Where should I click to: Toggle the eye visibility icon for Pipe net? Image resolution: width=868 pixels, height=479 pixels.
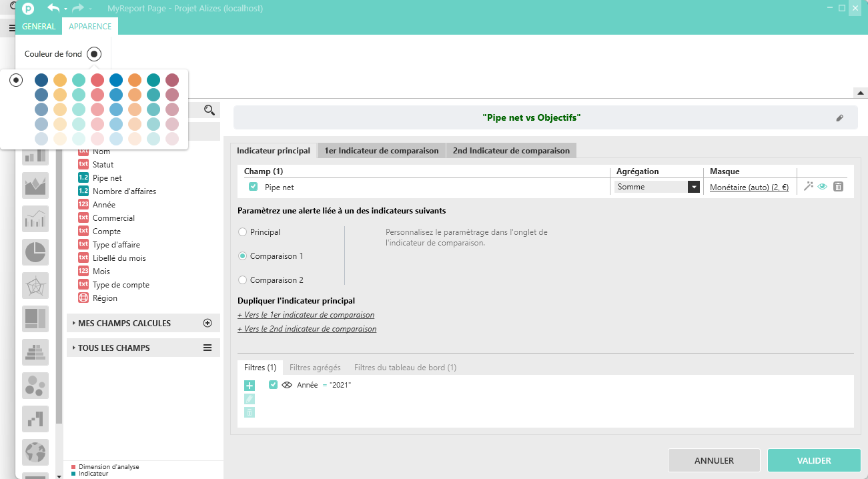pyautogui.click(x=823, y=187)
